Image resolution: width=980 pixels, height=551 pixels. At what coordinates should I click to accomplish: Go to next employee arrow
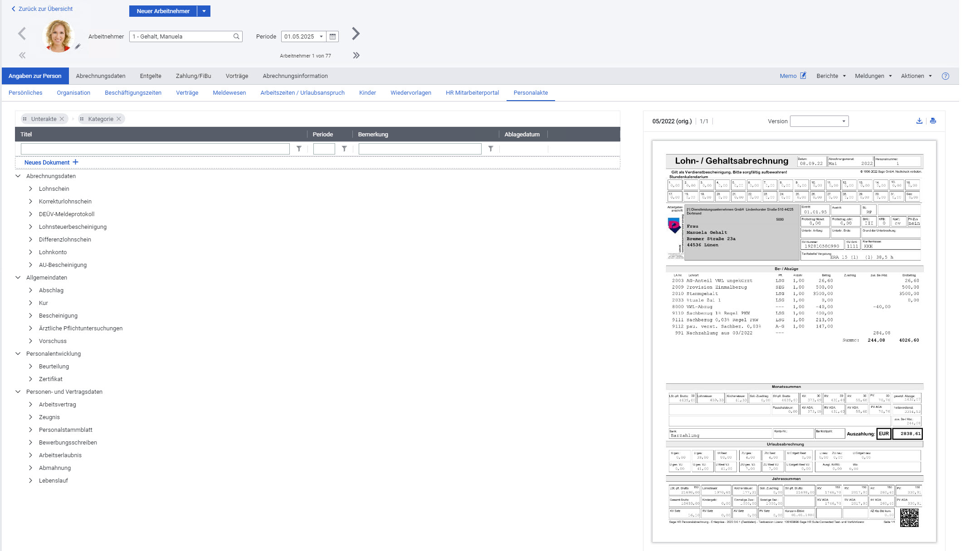click(x=356, y=34)
